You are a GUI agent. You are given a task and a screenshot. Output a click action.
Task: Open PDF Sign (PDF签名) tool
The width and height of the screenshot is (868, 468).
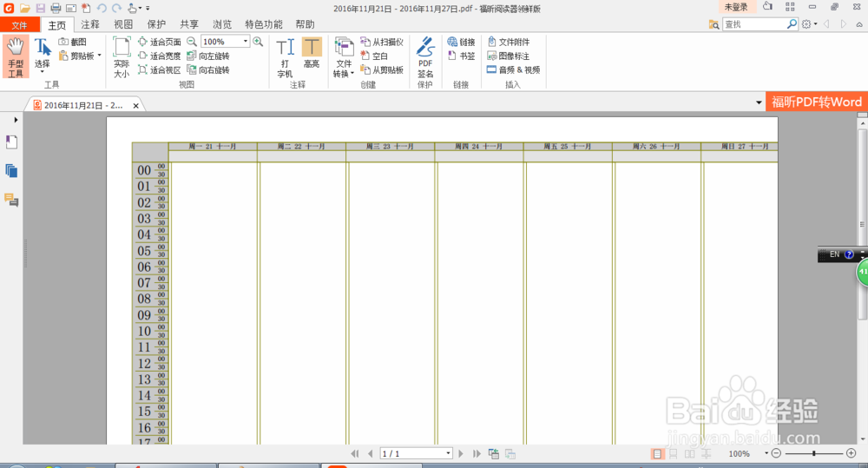point(425,57)
